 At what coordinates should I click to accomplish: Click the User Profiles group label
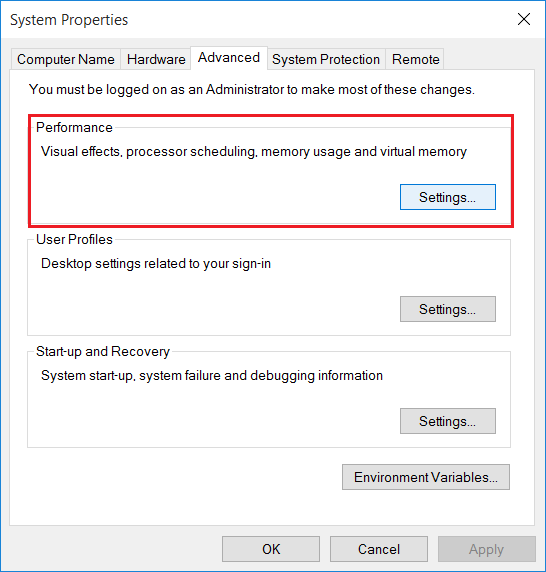click(x=74, y=239)
